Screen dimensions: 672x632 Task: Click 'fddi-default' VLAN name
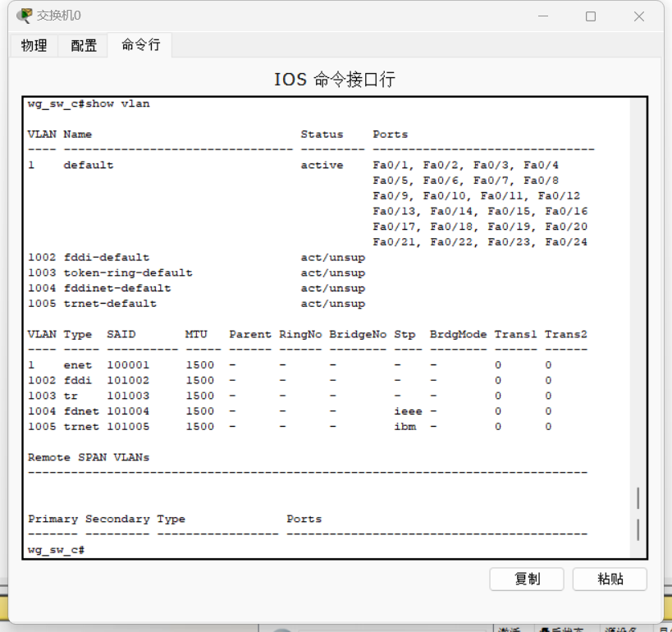[107, 257]
